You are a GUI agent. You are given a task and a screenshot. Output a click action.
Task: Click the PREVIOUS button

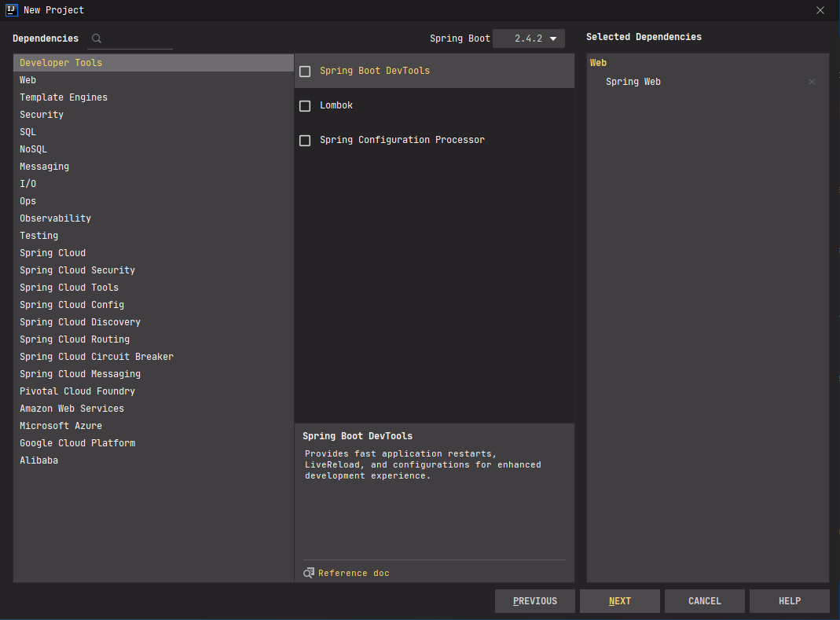pos(534,601)
